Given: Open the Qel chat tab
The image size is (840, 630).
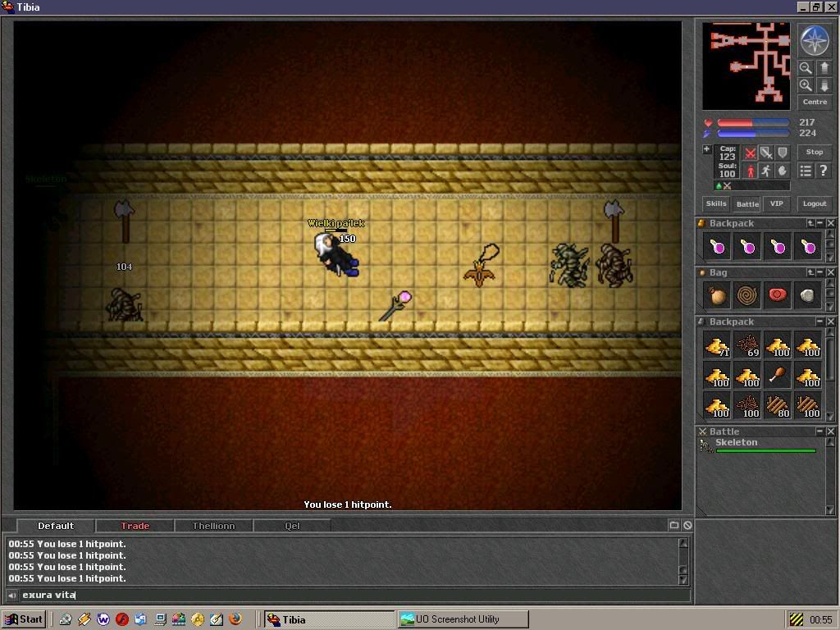Looking at the screenshot, I should pyautogui.click(x=292, y=526).
